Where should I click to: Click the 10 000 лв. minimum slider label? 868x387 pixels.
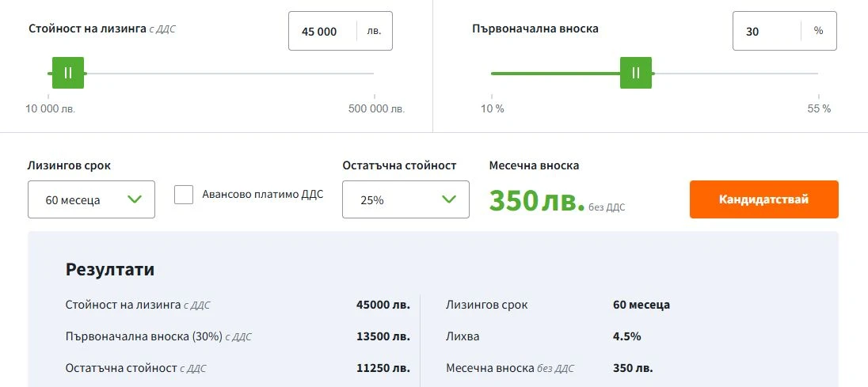pyautogui.click(x=51, y=108)
